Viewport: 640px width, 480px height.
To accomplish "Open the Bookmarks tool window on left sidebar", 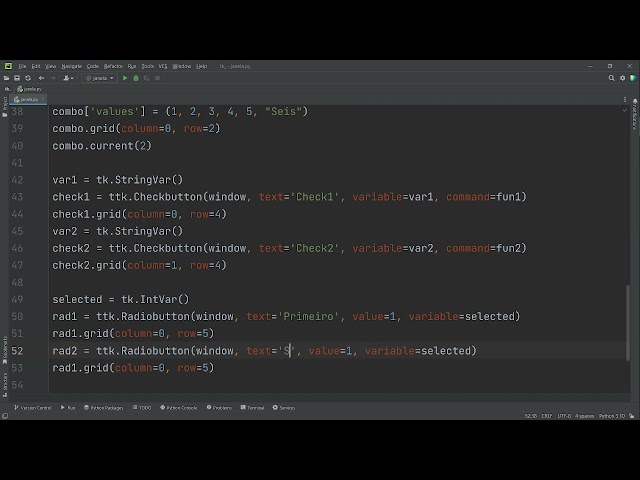I will 5,351.
